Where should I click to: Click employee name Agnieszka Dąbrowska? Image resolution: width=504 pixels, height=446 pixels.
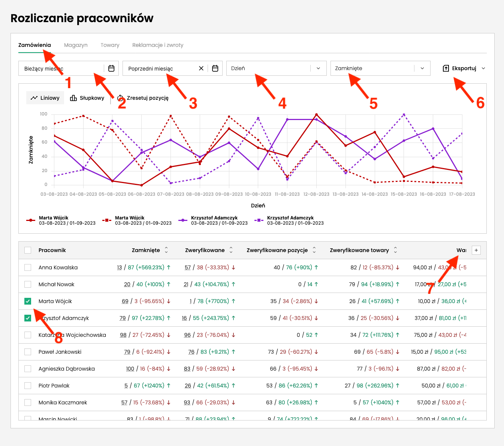67,369
